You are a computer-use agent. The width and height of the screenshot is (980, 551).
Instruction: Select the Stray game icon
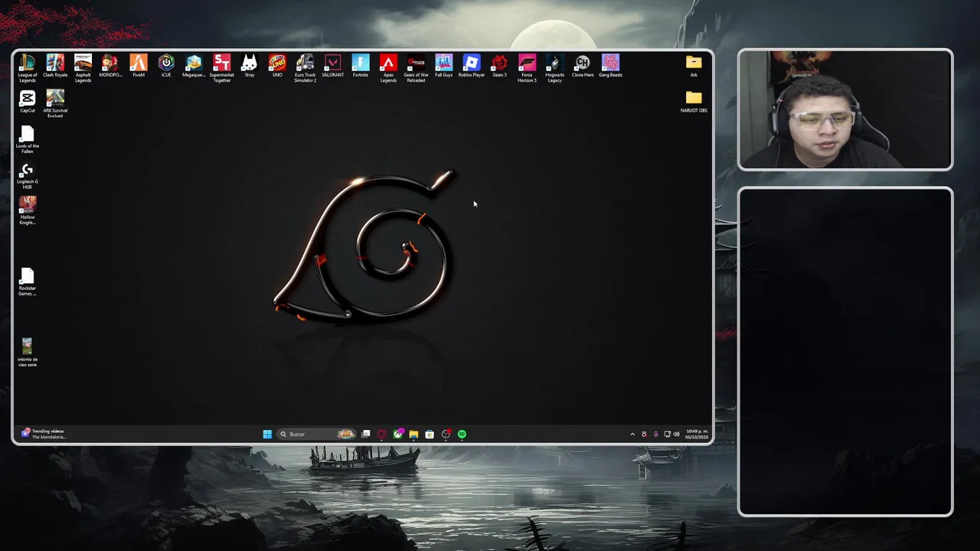click(250, 66)
